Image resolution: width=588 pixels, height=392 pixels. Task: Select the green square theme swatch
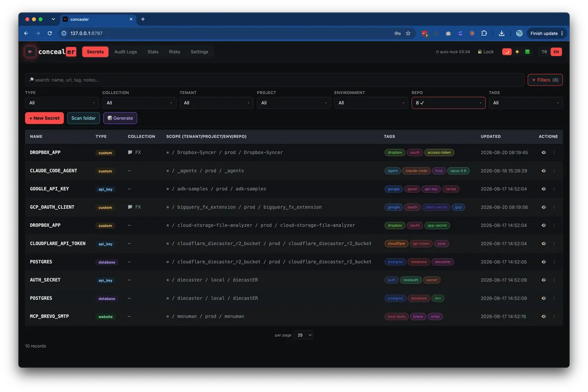527,51
